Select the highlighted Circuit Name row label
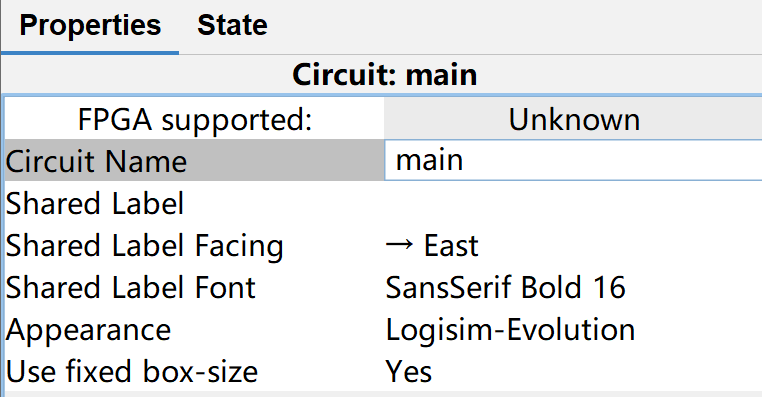The height and width of the screenshot is (397, 762). tap(194, 160)
